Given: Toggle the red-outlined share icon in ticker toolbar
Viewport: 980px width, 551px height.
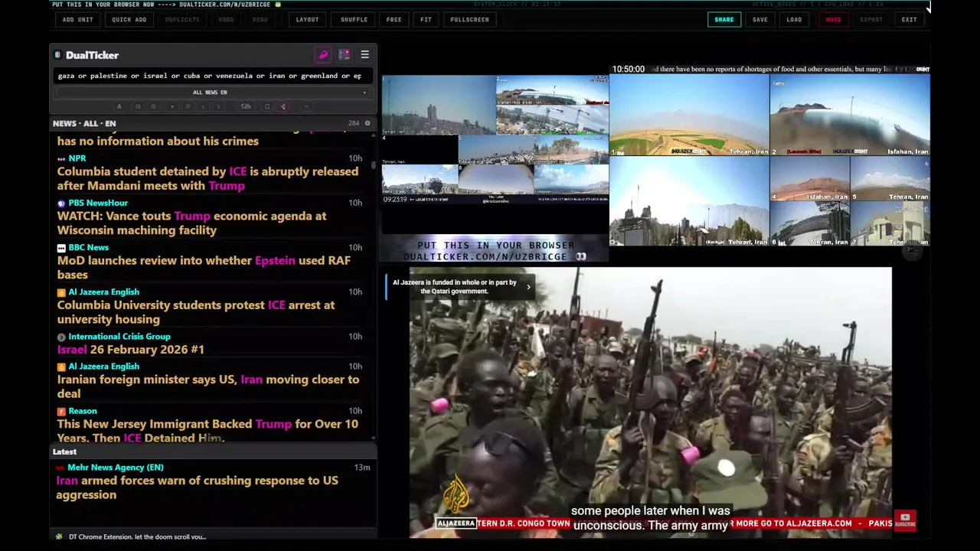Looking at the screenshot, I should pos(283,106).
